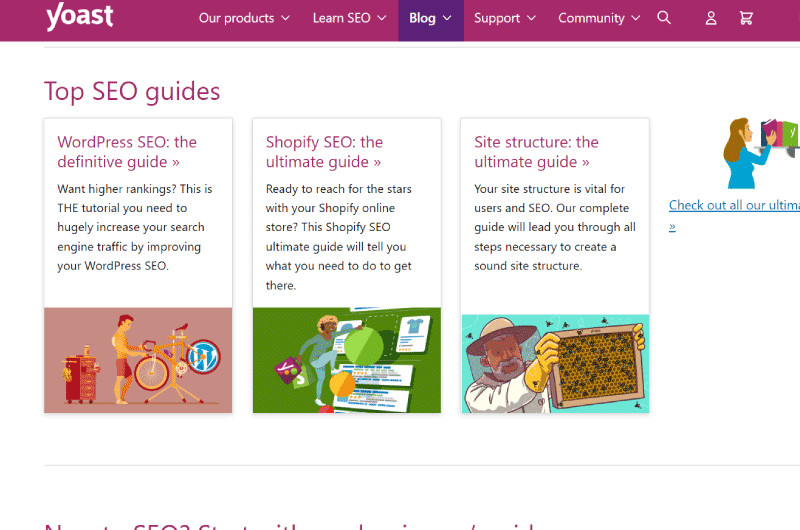Screen dimensions: 800x530
Task: Click the Yoast logo
Action: pyautogui.click(x=79, y=16)
